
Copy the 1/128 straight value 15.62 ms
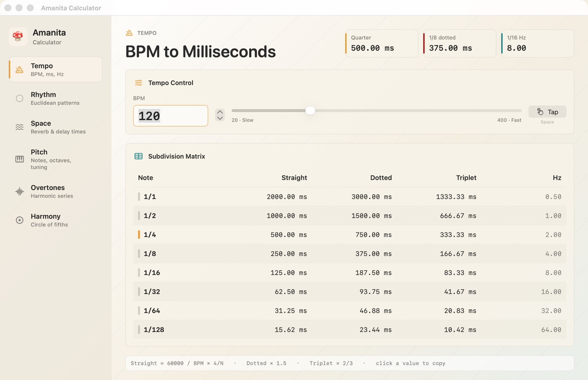(291, 330)
